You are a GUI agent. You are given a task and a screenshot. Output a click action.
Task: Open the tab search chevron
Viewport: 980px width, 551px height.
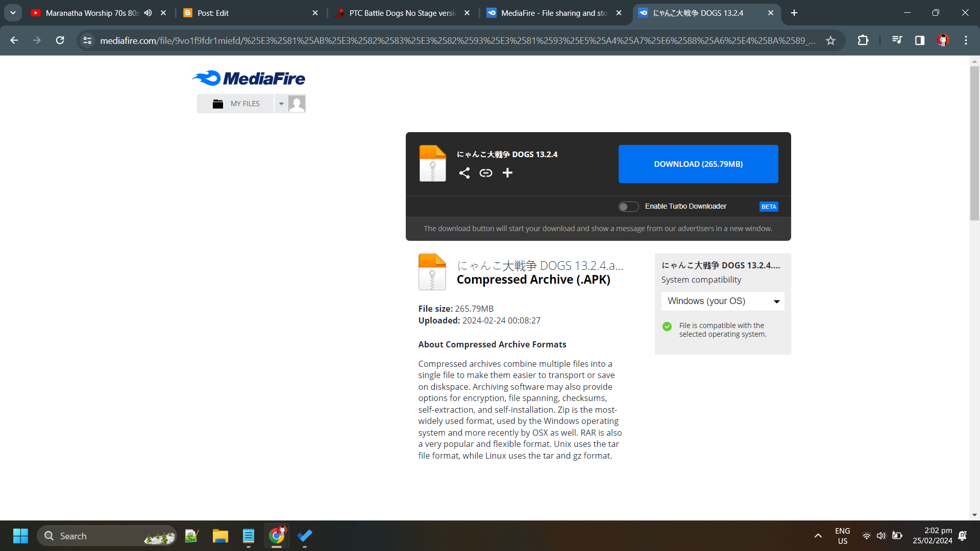click(13, 13)
